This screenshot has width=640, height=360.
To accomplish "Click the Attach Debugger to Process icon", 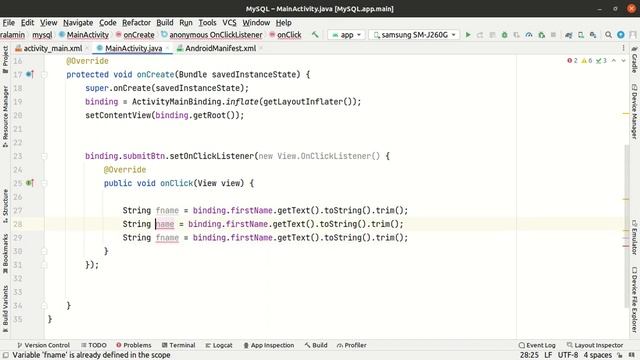I will click(541, 35).
